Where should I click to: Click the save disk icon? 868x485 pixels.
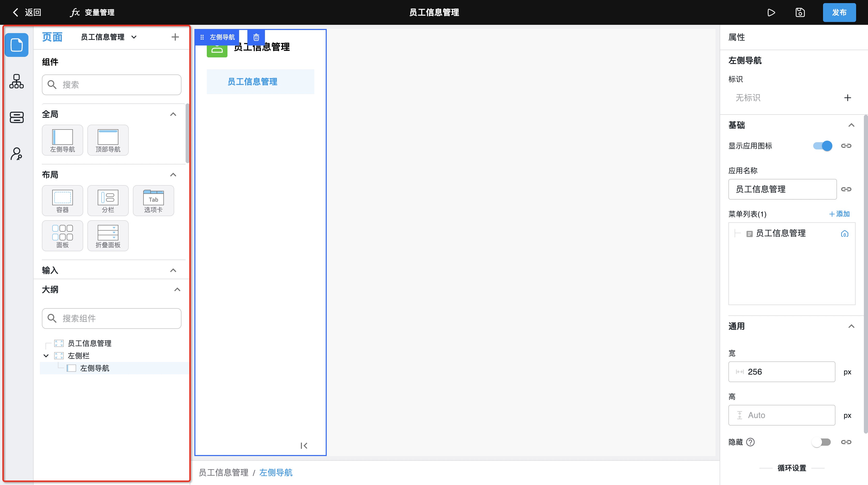pyautogui.click(x=800, y=12)
